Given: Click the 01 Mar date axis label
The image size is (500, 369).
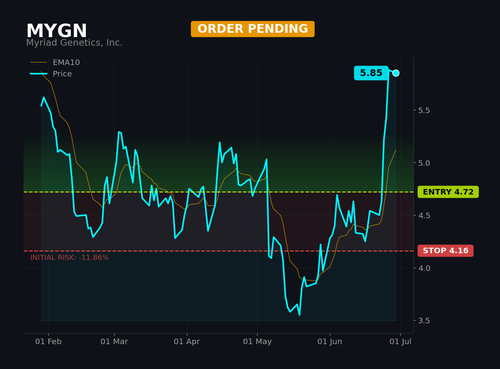Looking at the screenshot, I should point(114,341).
